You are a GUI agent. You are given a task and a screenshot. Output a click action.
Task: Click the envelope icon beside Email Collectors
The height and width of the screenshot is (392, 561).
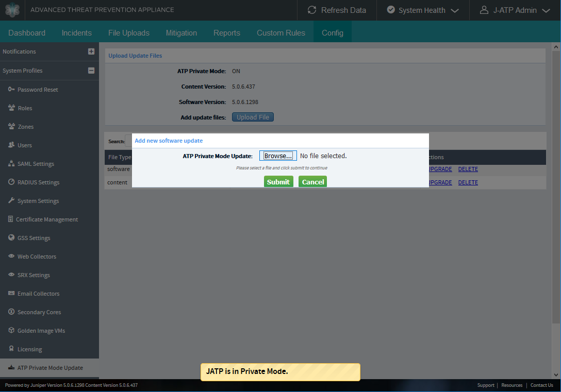tap(11, 293)
